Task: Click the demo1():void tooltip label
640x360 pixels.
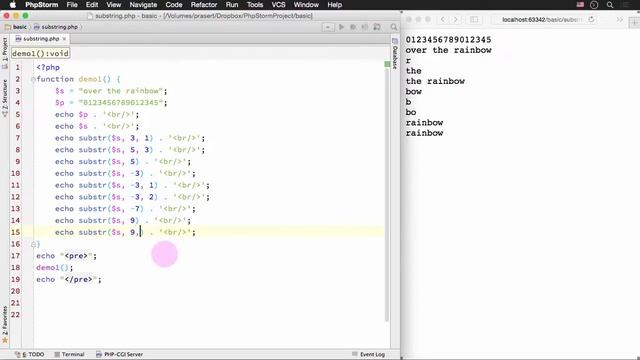Action: click(40, 53)
